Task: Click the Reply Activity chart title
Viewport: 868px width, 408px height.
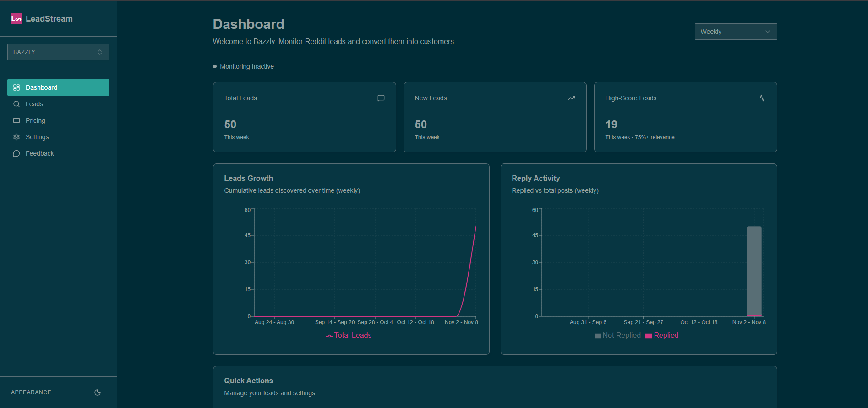Action: 536,178
